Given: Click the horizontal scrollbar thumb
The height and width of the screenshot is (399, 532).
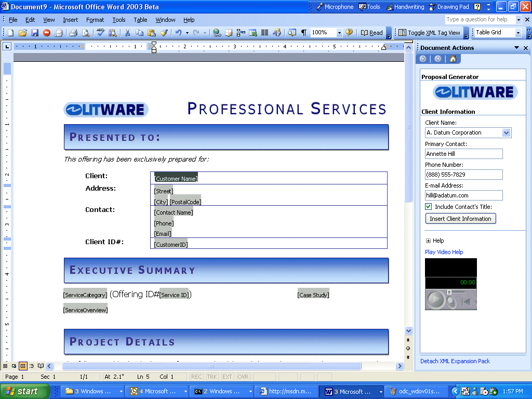Looking at the screenshot, I should click(x=211, y=366).
